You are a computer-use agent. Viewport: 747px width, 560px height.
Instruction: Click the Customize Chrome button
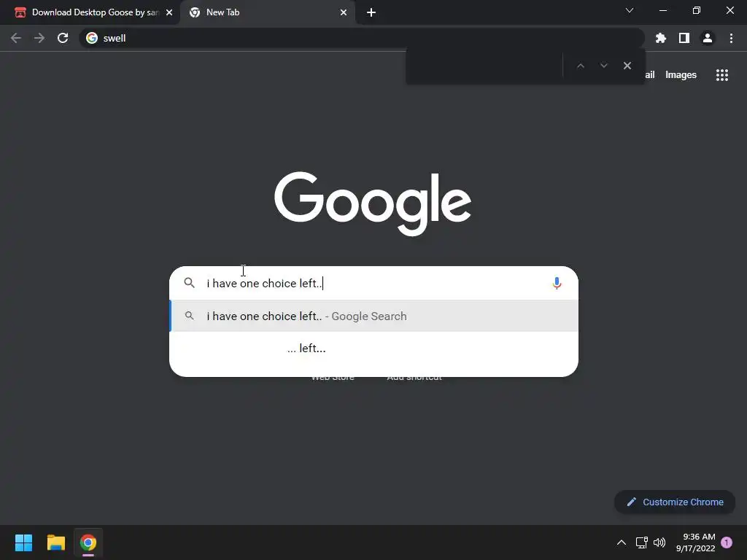675,502
